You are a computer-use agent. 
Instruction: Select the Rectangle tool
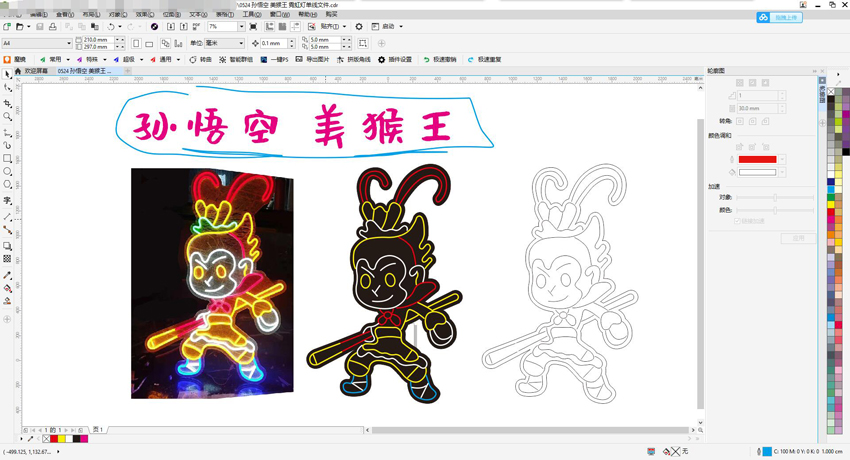(x=7, y=158)
